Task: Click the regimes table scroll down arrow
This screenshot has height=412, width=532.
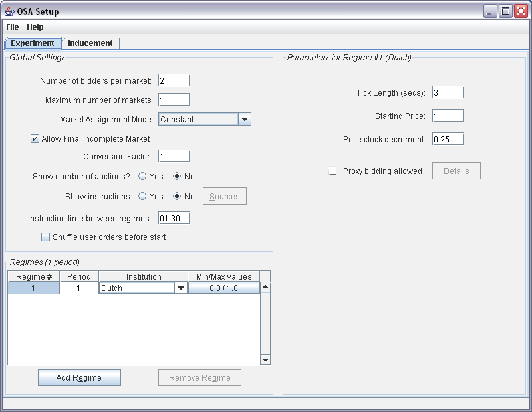Action: [265, 360]
